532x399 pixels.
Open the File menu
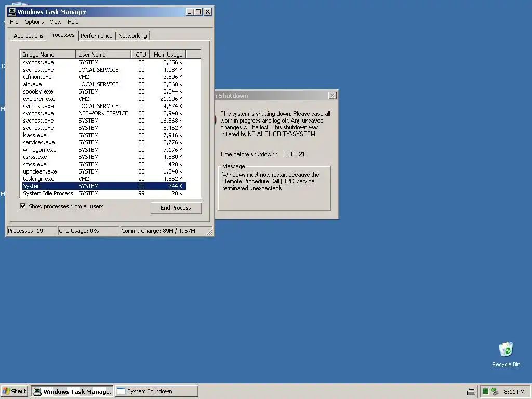tap(14, 22)
